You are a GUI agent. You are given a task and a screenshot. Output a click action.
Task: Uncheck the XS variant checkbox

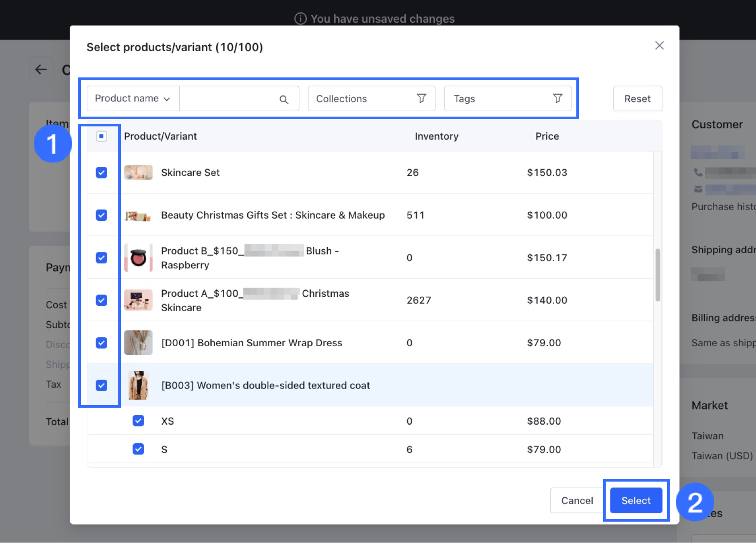point(138,421)
